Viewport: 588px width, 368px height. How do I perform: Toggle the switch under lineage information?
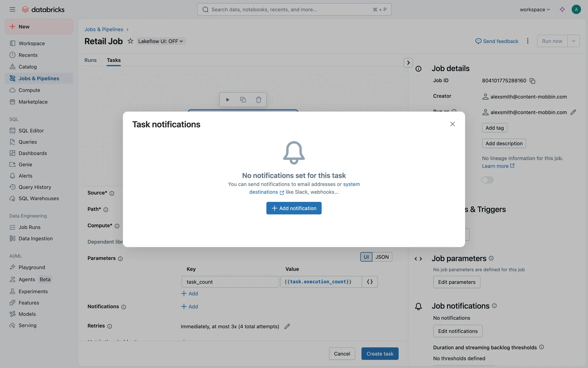coord(487,180)
